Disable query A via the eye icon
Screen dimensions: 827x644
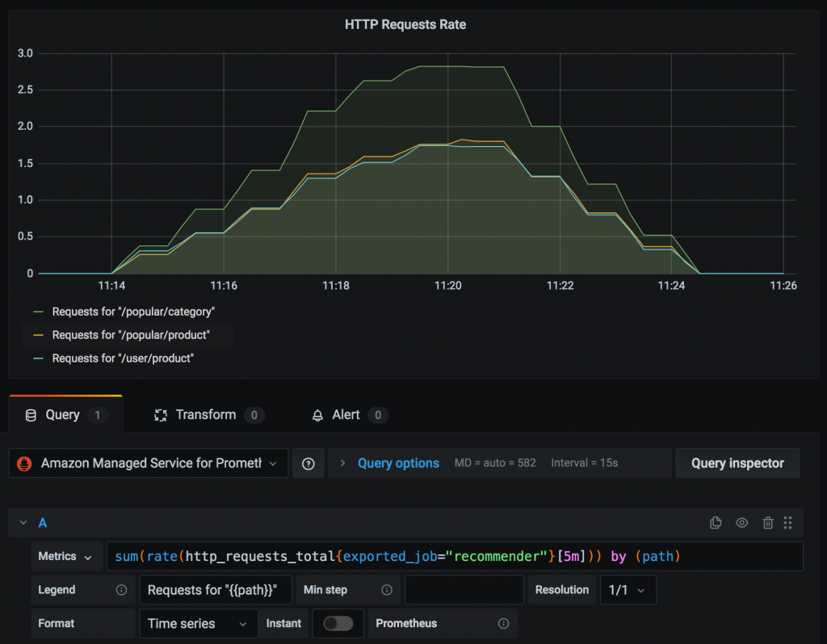pyautogui.click(x=741, y=522)
